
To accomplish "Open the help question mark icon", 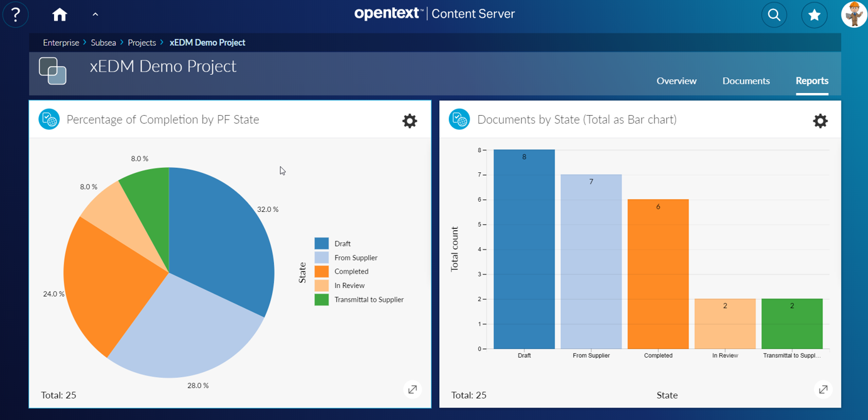I will point(16,14).
